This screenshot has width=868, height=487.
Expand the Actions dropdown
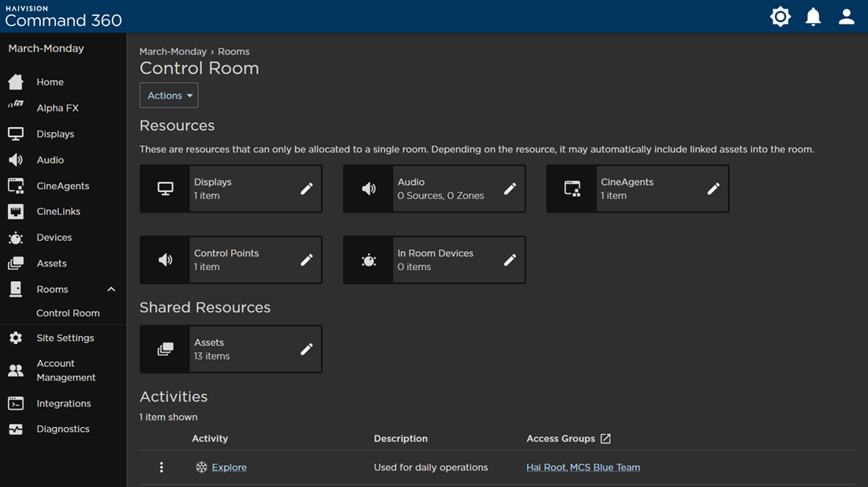(x=169, y=96)
